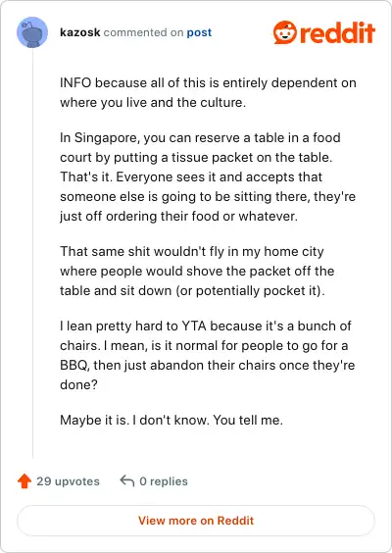Click the reply arrow icon
392x553 pixels.
coord(127,480)
